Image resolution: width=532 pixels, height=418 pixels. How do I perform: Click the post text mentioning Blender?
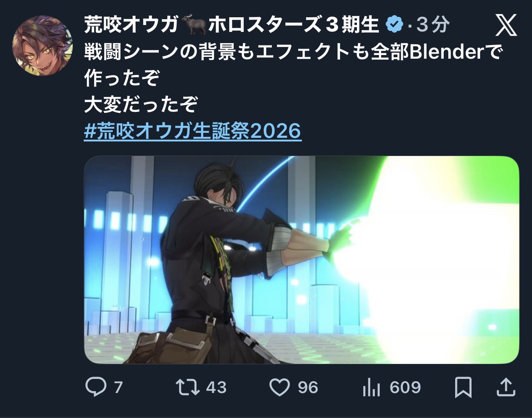pyautogui.click(x=293, y=65)
